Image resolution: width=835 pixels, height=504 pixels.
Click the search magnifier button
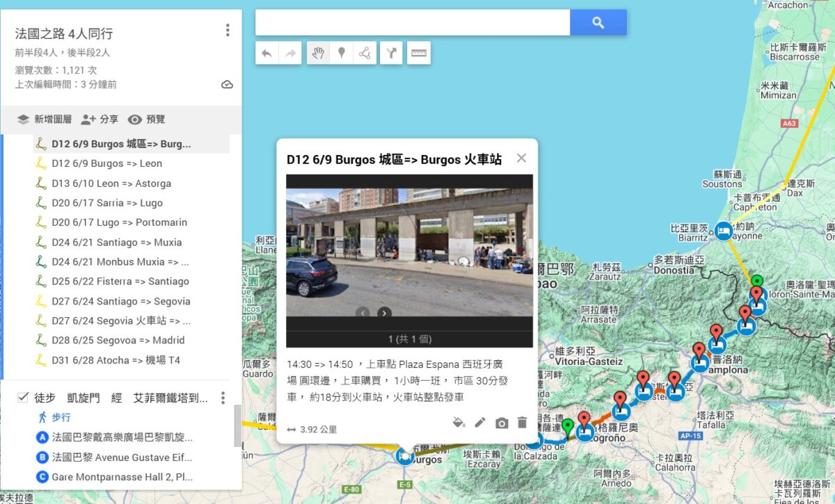[598, 22]
